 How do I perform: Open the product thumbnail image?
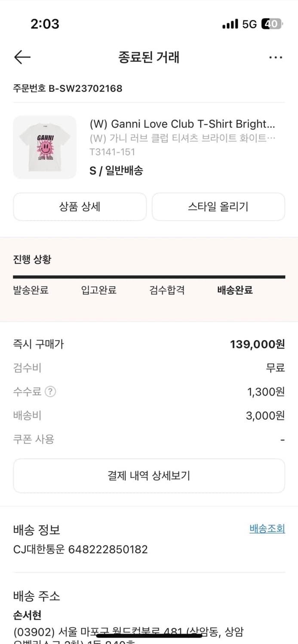pyautogui.click(x=45, y=147)
